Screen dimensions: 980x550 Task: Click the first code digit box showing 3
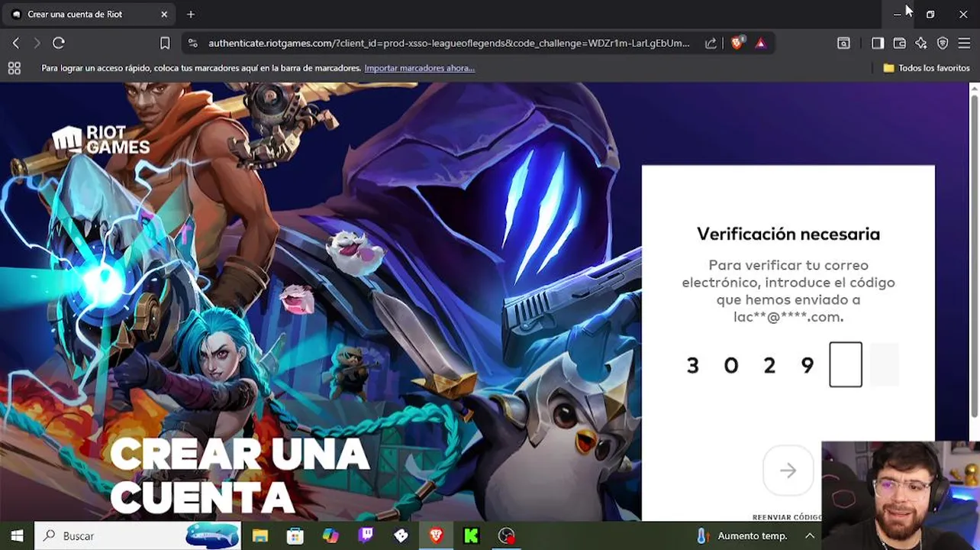tap(693, 365)
